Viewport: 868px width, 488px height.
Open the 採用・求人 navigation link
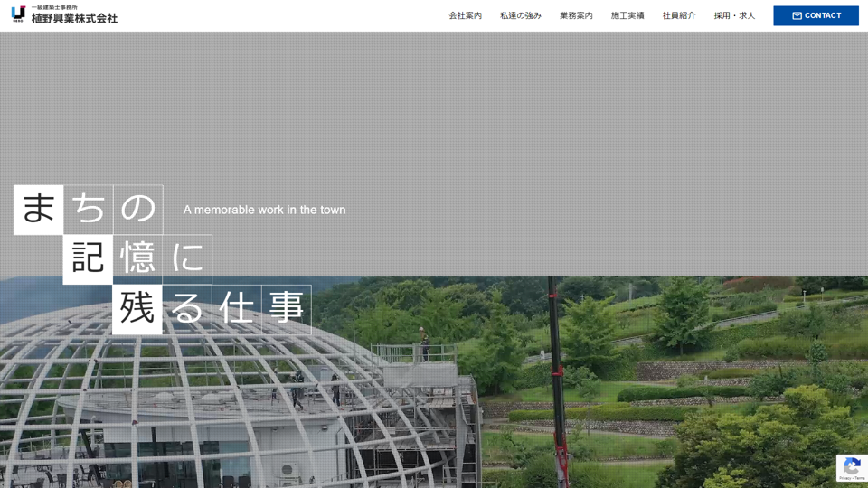(734, 16)
